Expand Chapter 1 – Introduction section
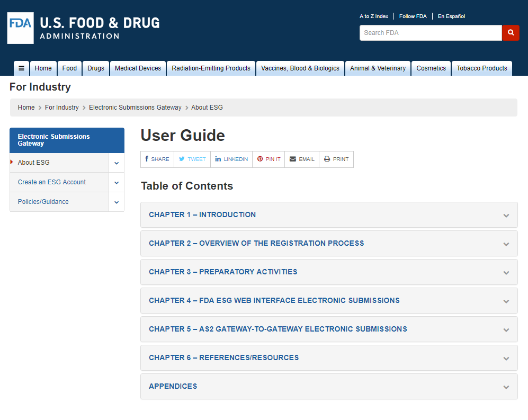Viewport: 528px width, 420px height. [328, 215]
